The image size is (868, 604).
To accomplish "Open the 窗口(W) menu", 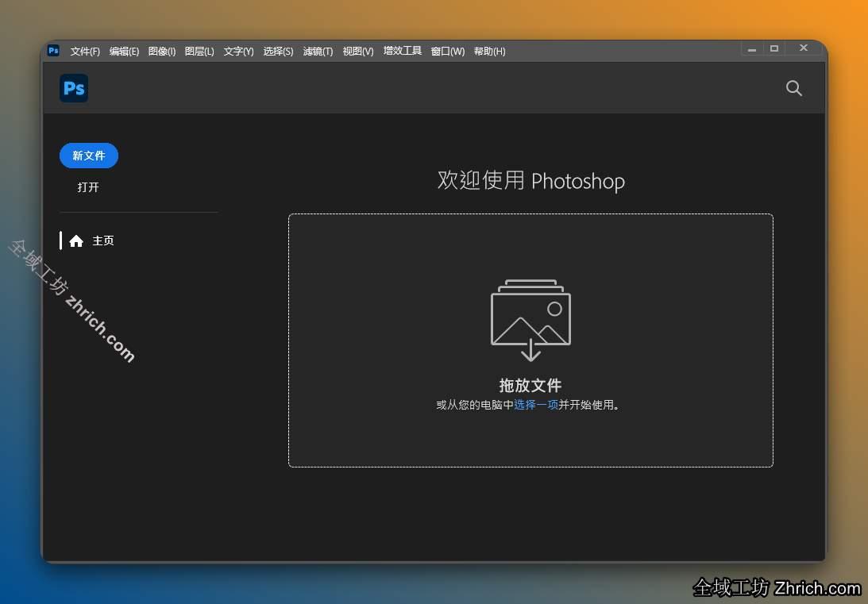I will (x=447, y=51).
